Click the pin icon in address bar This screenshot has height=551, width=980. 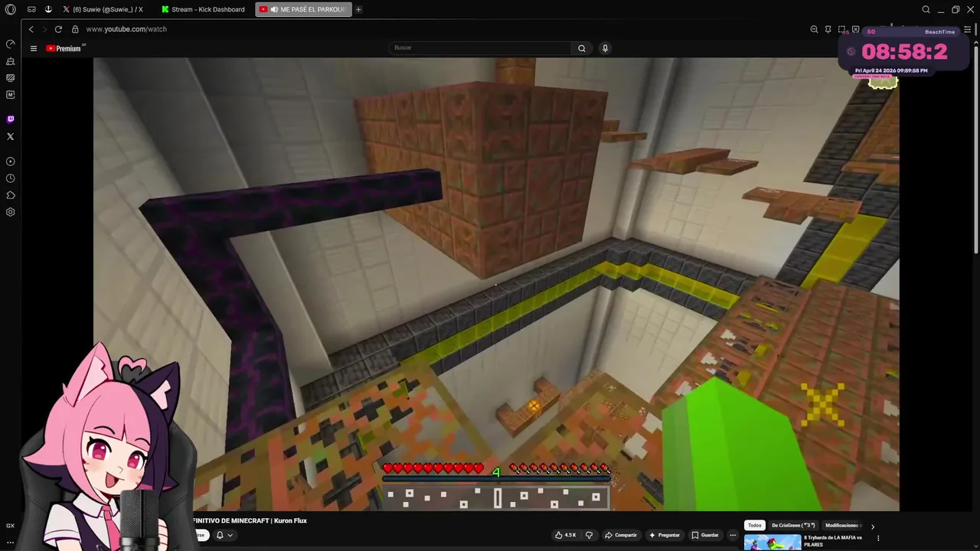click(x=828, y=29)
